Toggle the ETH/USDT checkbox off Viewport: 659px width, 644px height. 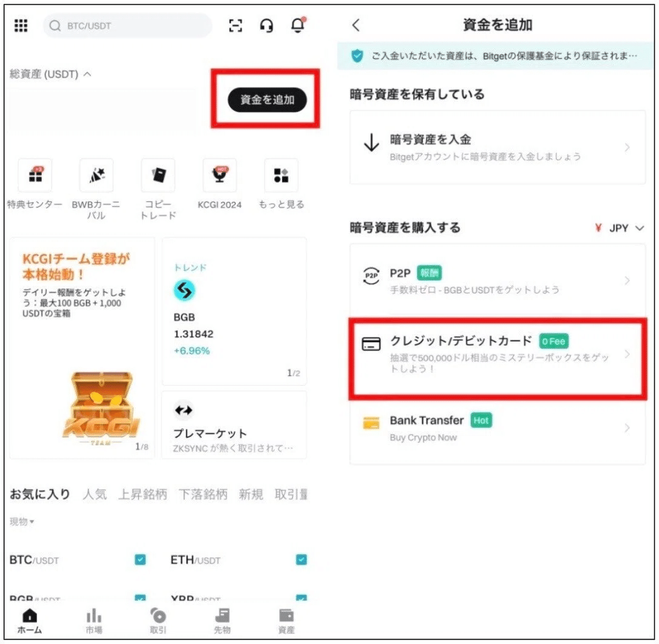[301, 560]
